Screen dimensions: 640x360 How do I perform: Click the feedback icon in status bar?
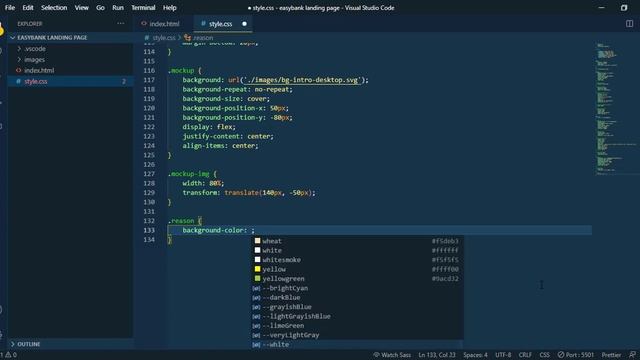pos(632,355)
